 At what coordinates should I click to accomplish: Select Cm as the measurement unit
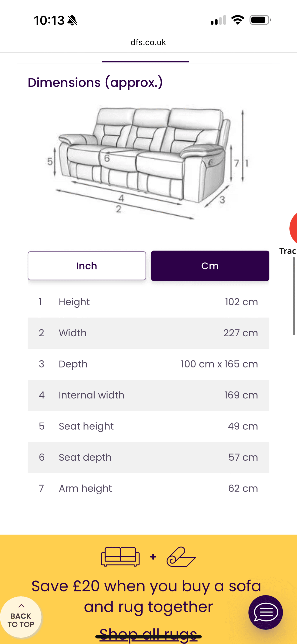pos(210,266)
